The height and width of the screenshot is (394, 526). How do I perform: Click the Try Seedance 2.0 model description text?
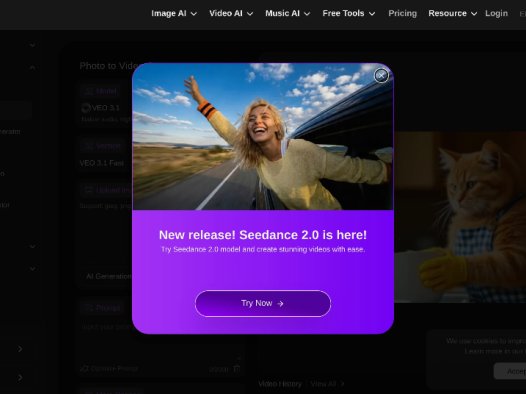coord(263,249)
